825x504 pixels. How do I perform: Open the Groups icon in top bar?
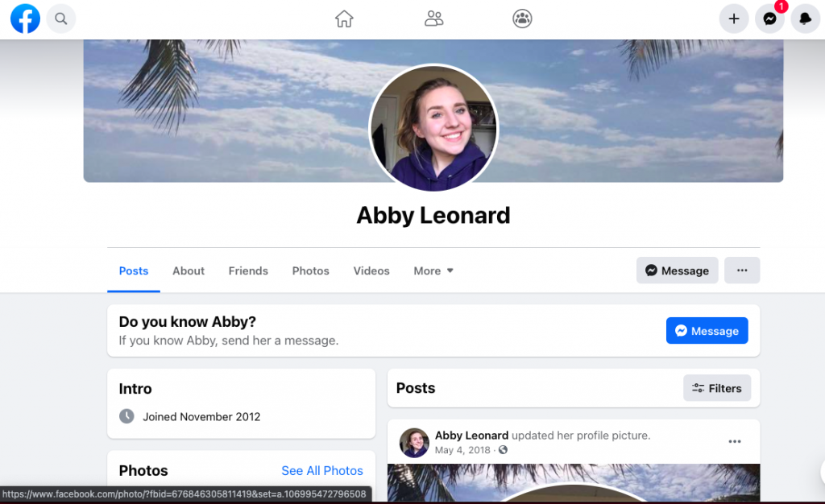(522, 19)
